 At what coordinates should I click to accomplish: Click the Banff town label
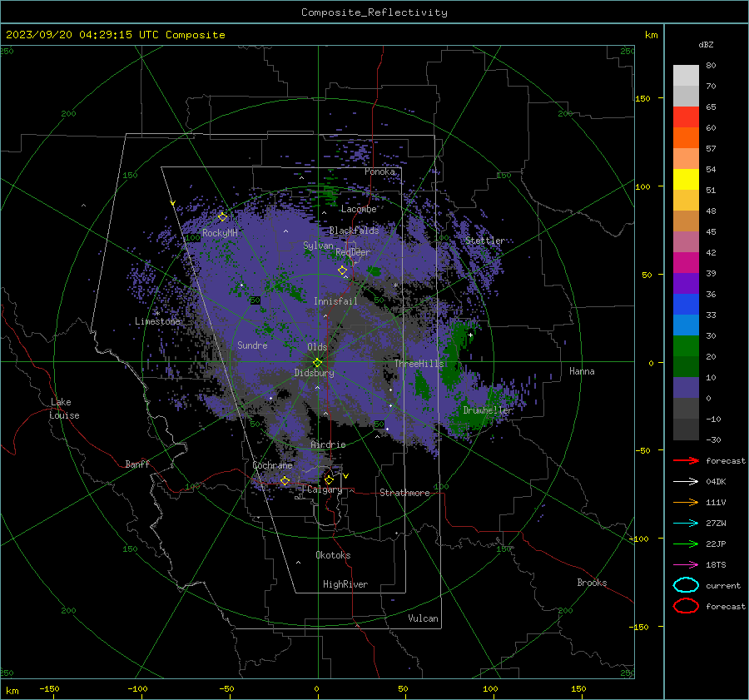[x=137, y=464]
